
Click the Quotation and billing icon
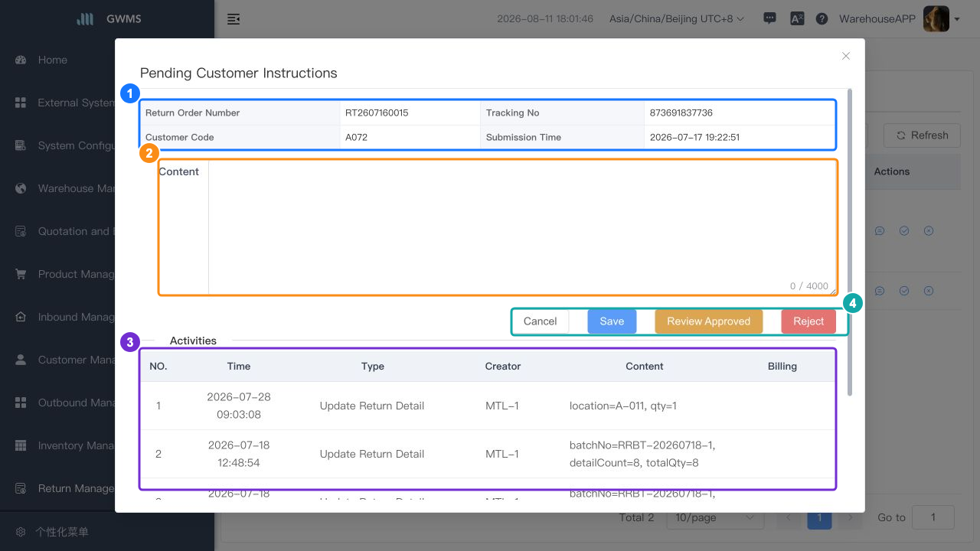(x=21, y=231)
